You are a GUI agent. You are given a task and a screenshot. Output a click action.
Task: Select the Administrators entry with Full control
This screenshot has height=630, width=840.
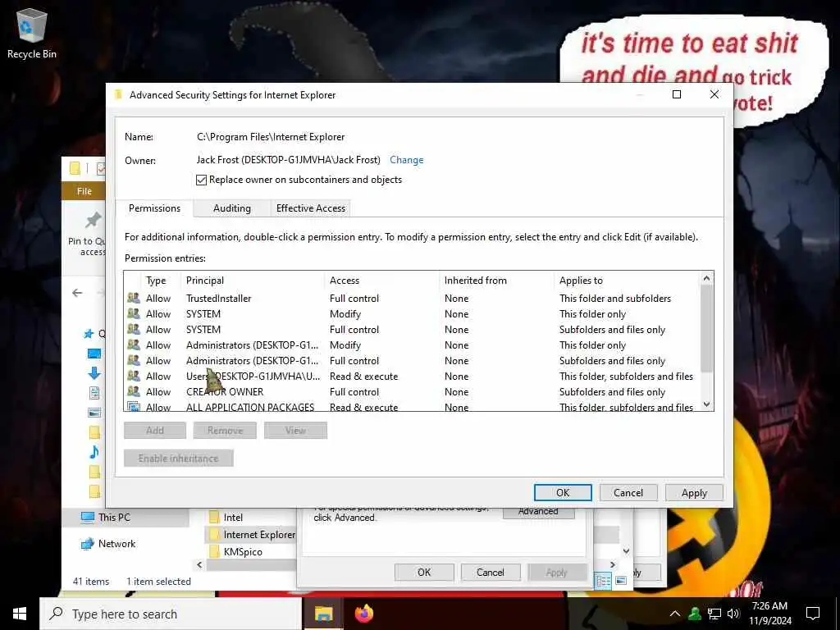pyautogui.click(x=412, y=361)
